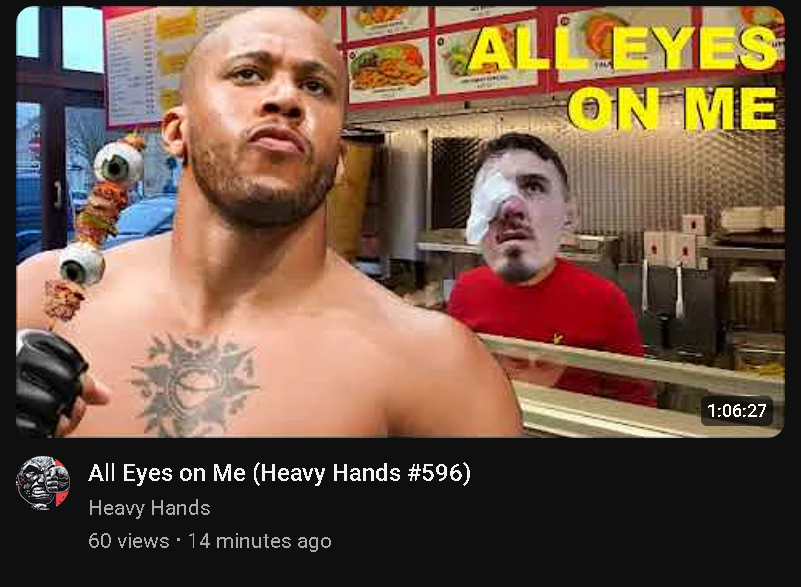This screenshot has height=587, width=801.
Task: Click the black MMA glove in thumbnail
Action: coord(50,382)
